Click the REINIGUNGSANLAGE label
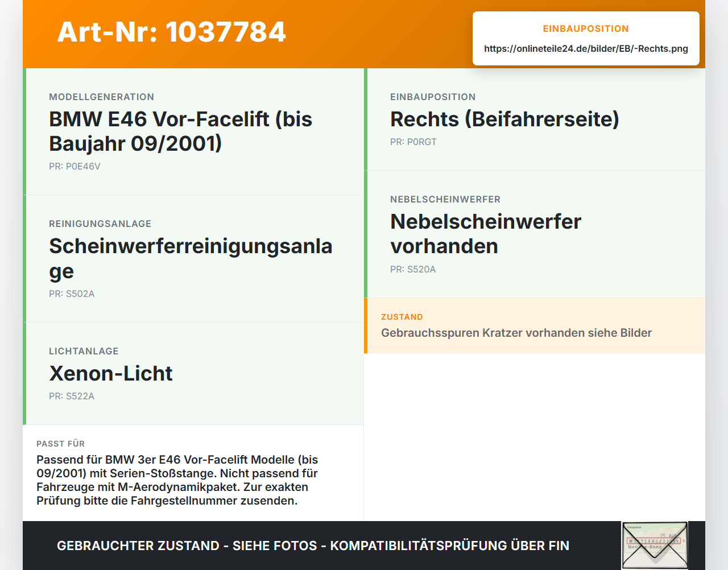 pyautogui.click(x=100, y=224)
